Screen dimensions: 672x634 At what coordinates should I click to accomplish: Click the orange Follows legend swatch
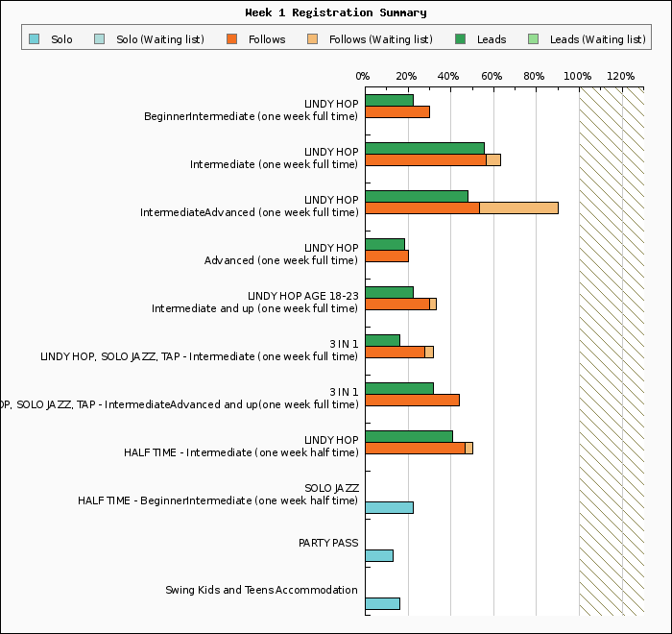coord(232,39)
